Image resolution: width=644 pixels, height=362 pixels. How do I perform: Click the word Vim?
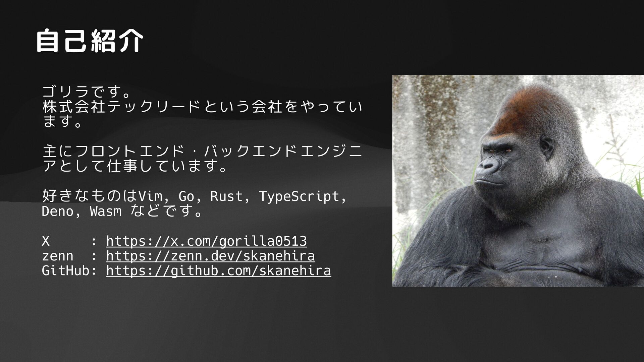(x=150, y=196)
